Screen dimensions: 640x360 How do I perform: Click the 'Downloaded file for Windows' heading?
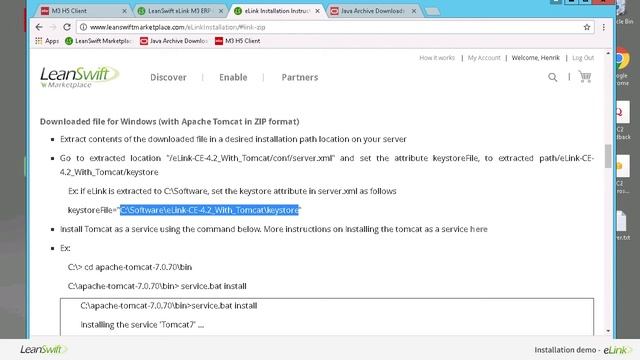coord(169,122)
